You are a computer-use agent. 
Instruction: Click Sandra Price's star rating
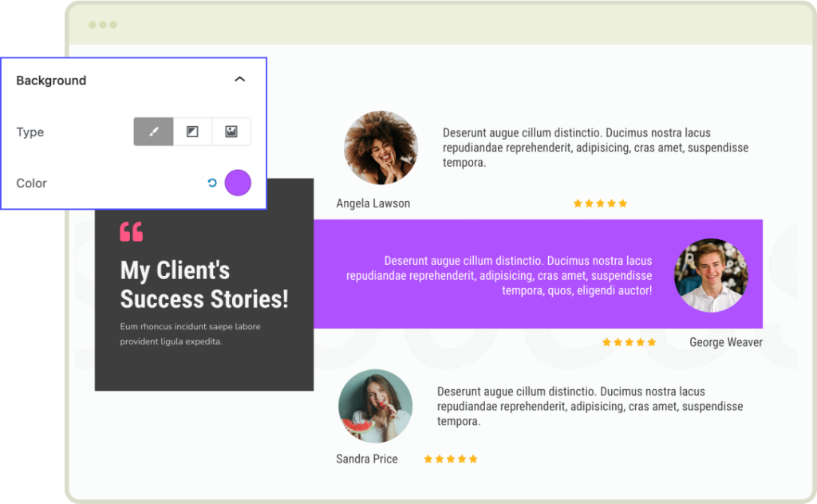[x=451, y=459]
